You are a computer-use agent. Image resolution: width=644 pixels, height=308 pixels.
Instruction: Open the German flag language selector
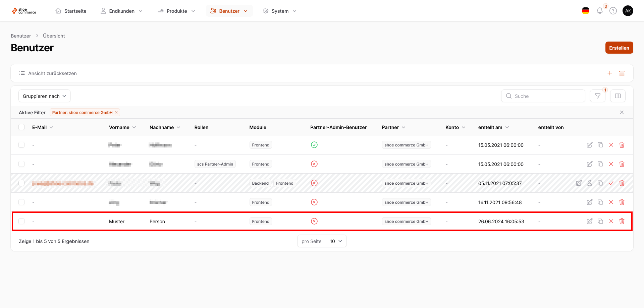click(x=585, y=11)
